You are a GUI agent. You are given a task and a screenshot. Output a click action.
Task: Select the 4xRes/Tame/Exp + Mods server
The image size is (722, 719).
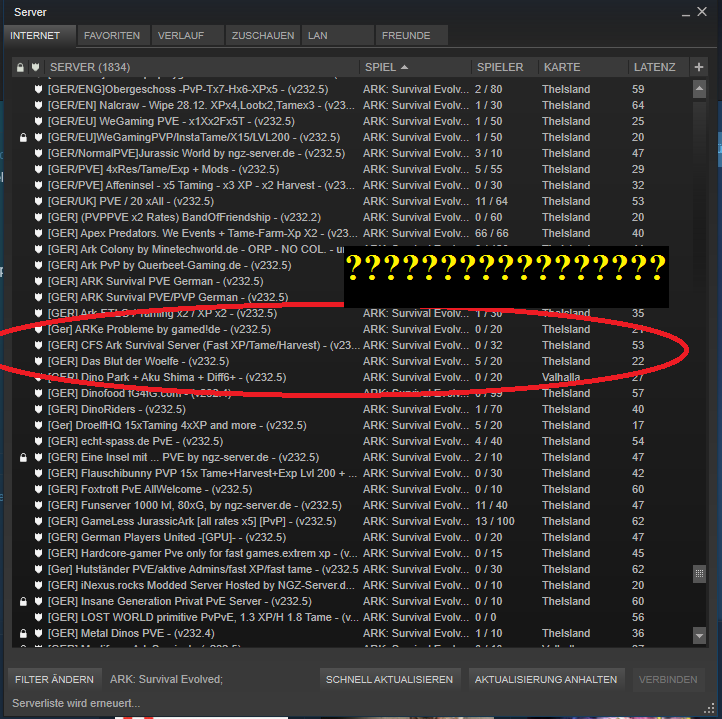(352, 170)
